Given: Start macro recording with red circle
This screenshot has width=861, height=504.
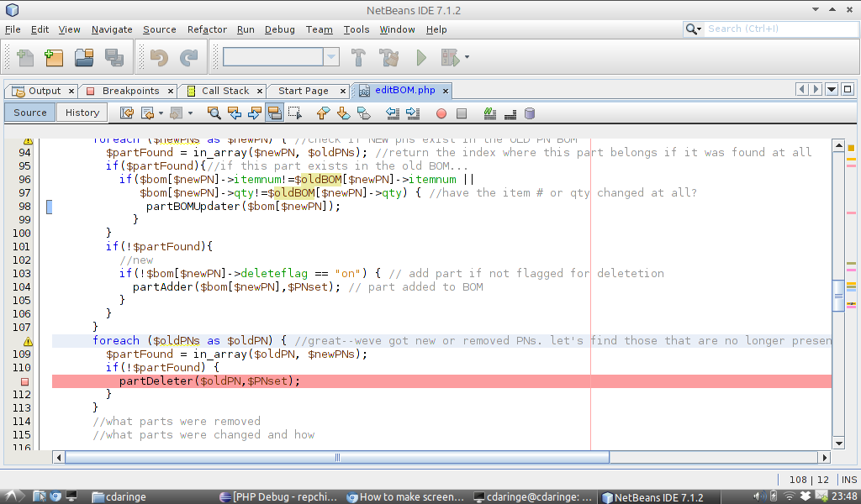Looking at the screenshot, I should click(x=441, y=113).
